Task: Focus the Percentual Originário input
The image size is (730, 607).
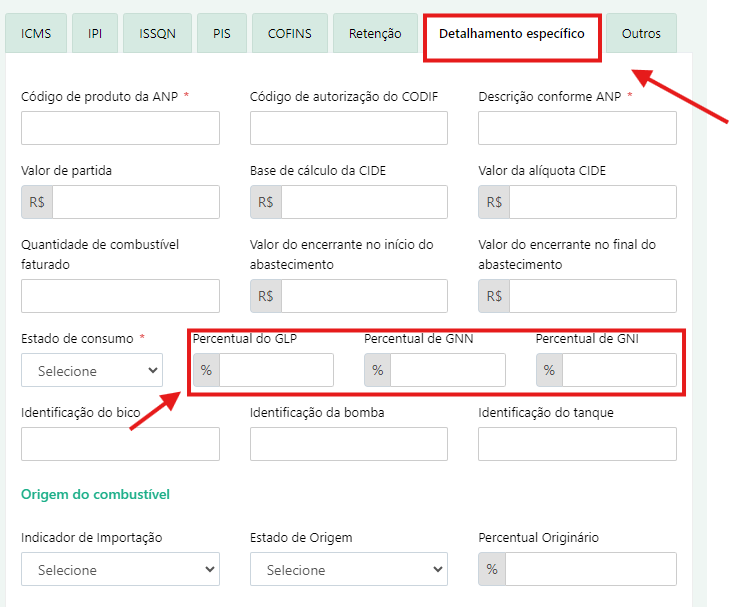Action: pyautogui.click(x=591, y=569)
